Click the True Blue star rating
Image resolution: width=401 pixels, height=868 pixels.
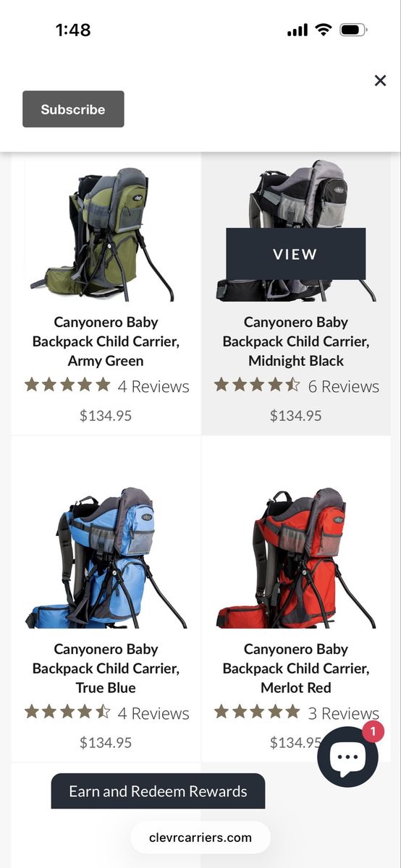tap(67, 712)
